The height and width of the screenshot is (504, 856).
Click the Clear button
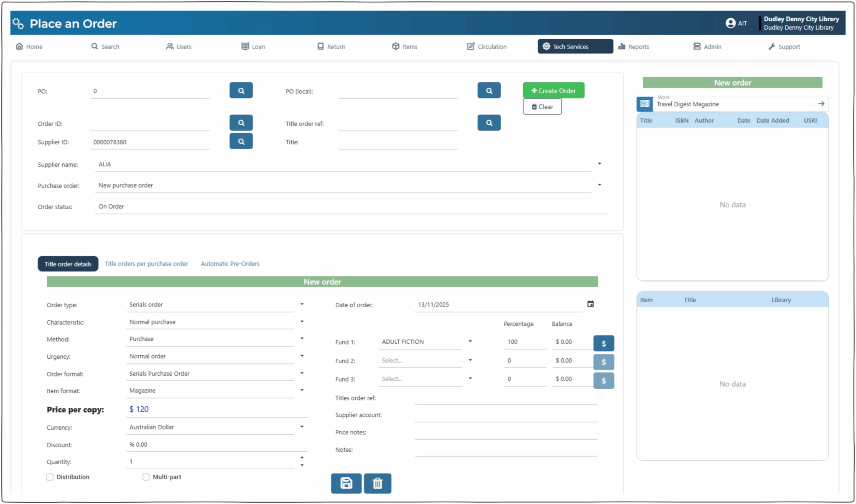(x=542, y=106)
